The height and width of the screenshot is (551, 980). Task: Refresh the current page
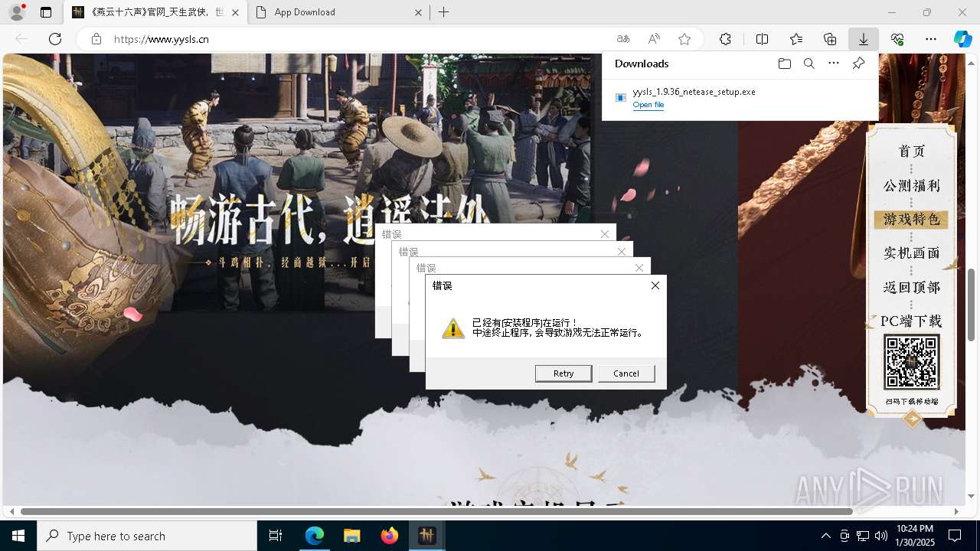(55, 39)
